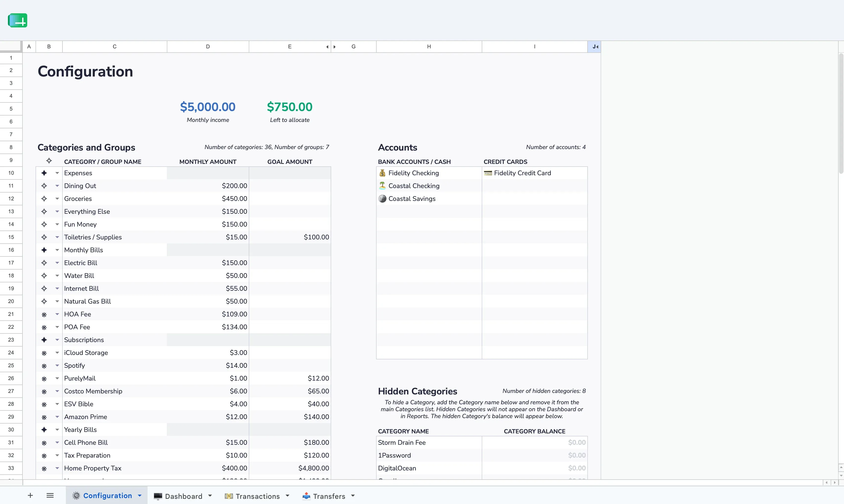Open the dropdown arrow in Groceries row
Viewport: 844px width, 504px height.
(x=57, y=199)
